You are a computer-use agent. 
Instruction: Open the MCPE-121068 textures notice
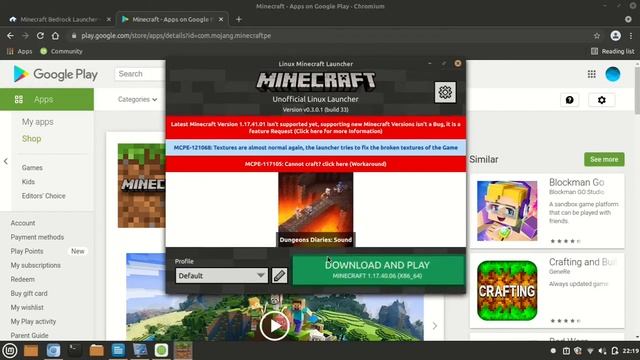[316, 147]
